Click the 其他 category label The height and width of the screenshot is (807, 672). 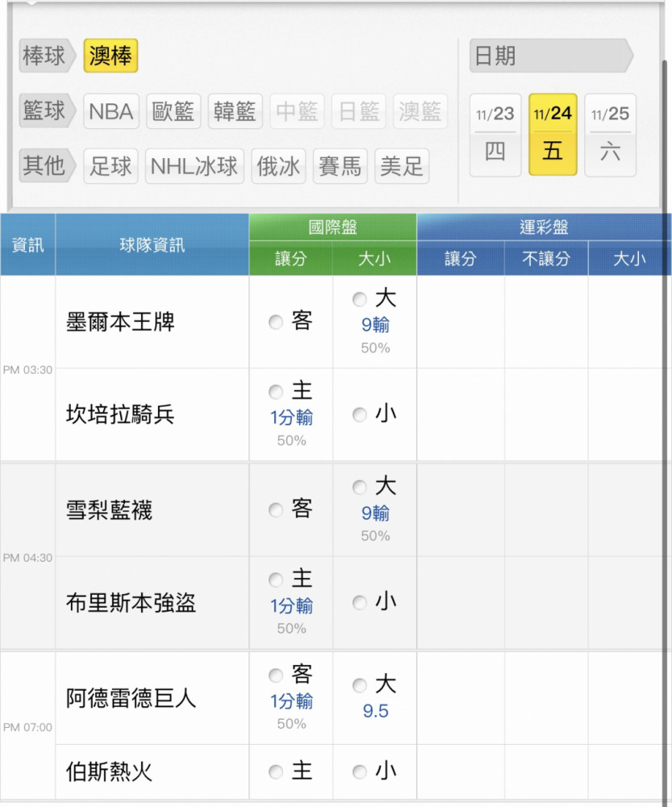point(47,165)
